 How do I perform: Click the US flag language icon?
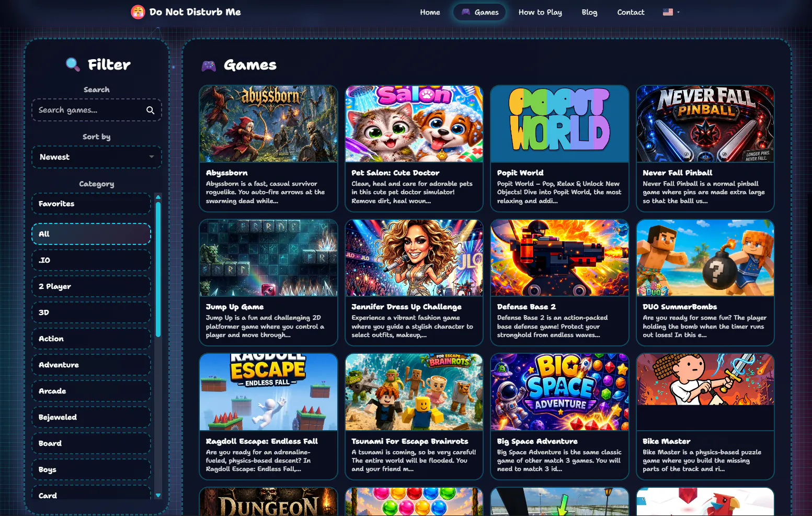pos(668,12)
